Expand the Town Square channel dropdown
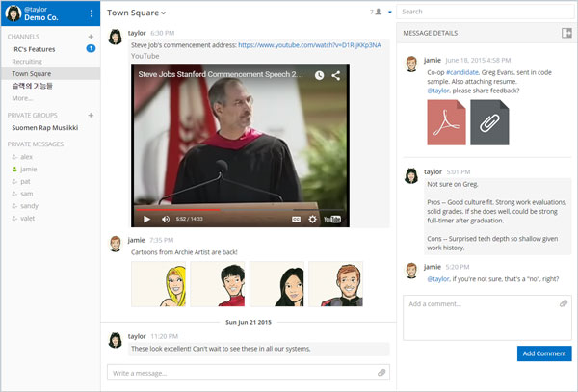The width and height of the screenshot is (578, 392). click(136, 13)
